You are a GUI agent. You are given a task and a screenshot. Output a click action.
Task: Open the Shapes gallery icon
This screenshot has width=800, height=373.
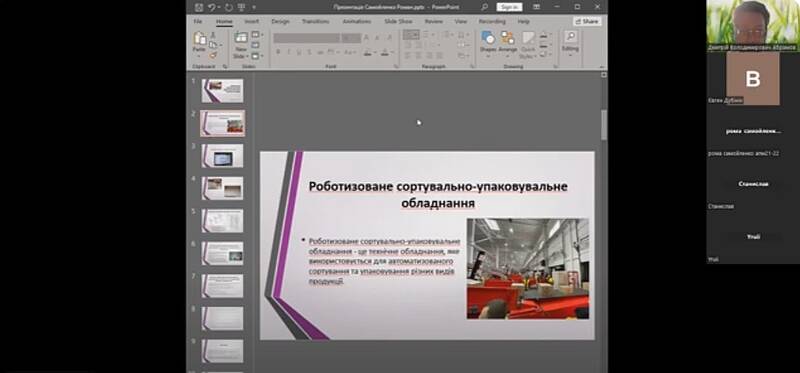click(488, 38)
